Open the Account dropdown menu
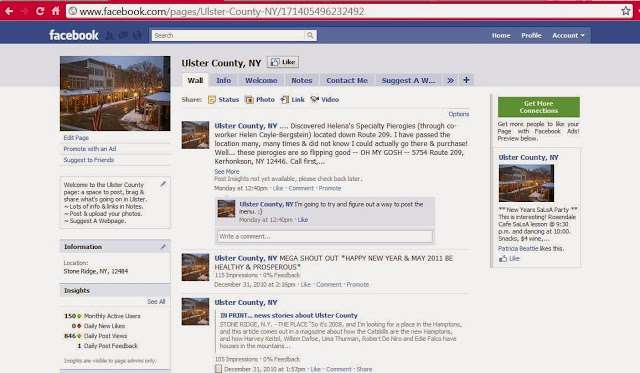This screenshot has width=640, height=373. point(568,36)
